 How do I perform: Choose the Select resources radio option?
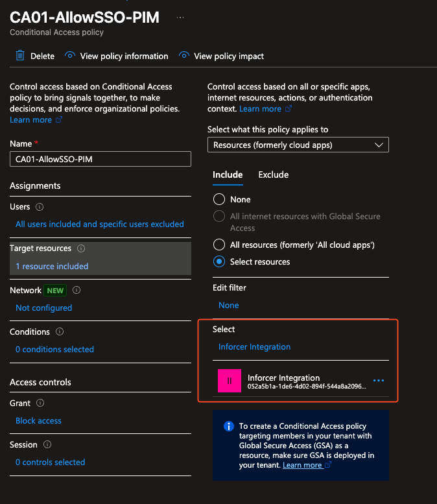(219, 261)
